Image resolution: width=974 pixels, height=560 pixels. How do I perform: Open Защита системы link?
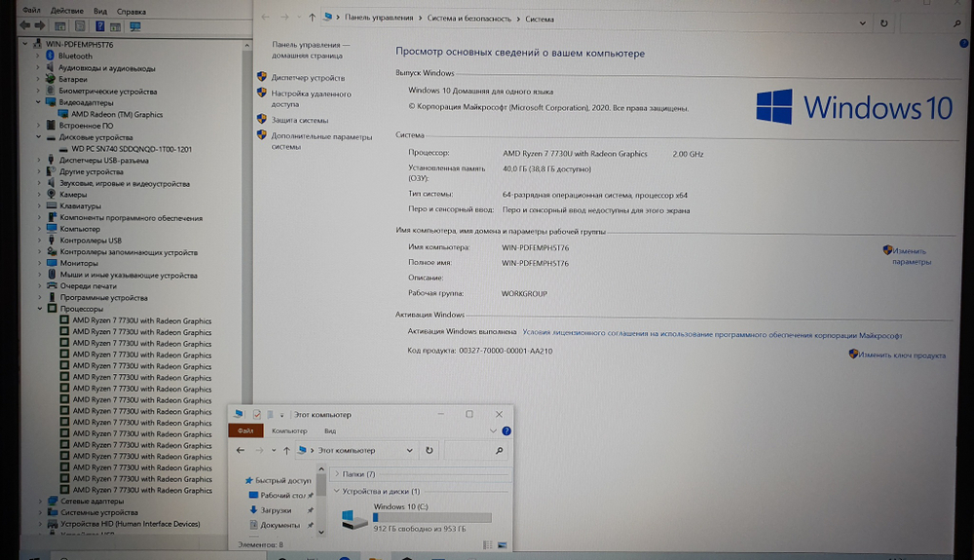(x=299, y=120)
